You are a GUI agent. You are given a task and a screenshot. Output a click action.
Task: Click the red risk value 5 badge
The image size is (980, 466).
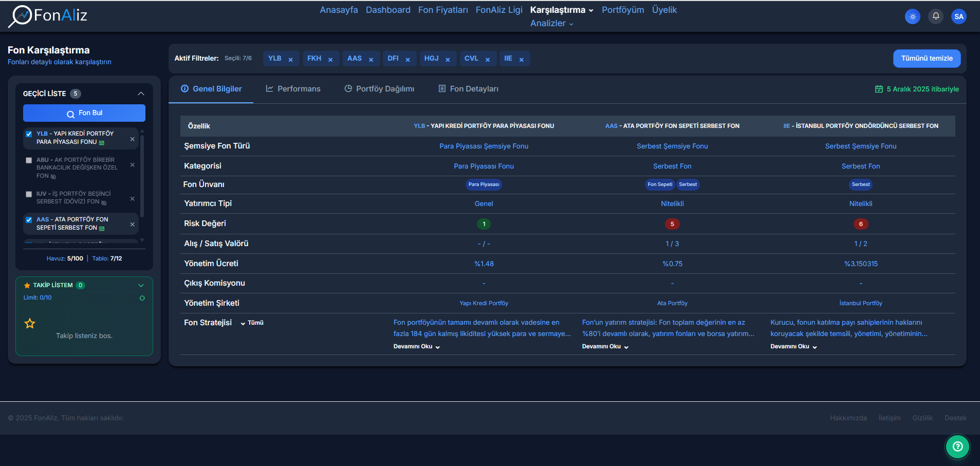pos(672,224)
